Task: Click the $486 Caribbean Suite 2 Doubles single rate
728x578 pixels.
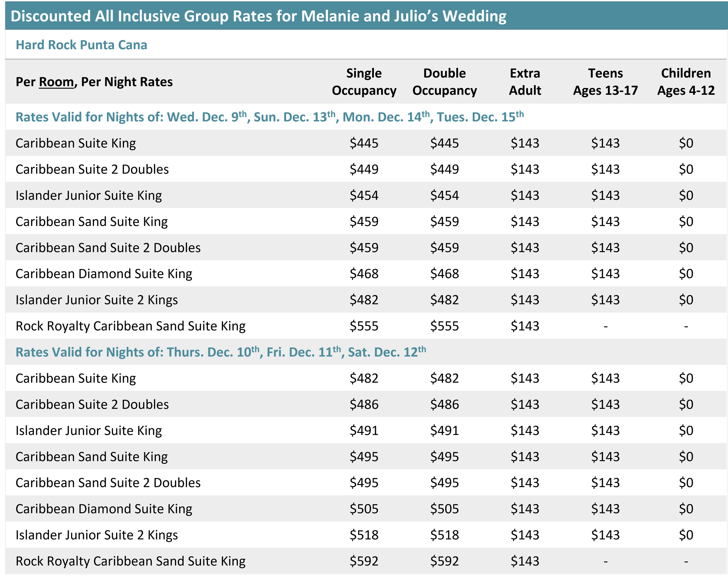Action: [364, 404]
